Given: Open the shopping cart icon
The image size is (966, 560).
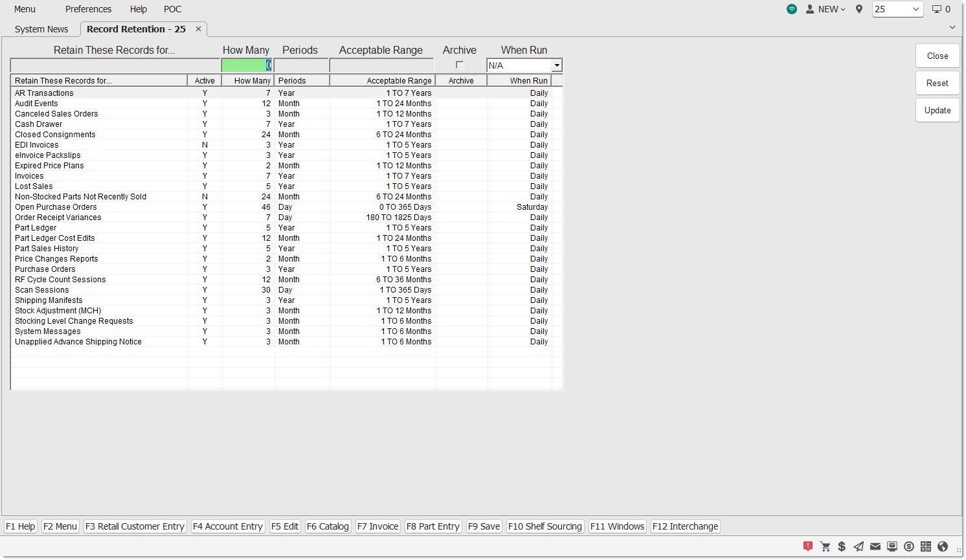Looking at the screenshot, I should coord(825,546).
